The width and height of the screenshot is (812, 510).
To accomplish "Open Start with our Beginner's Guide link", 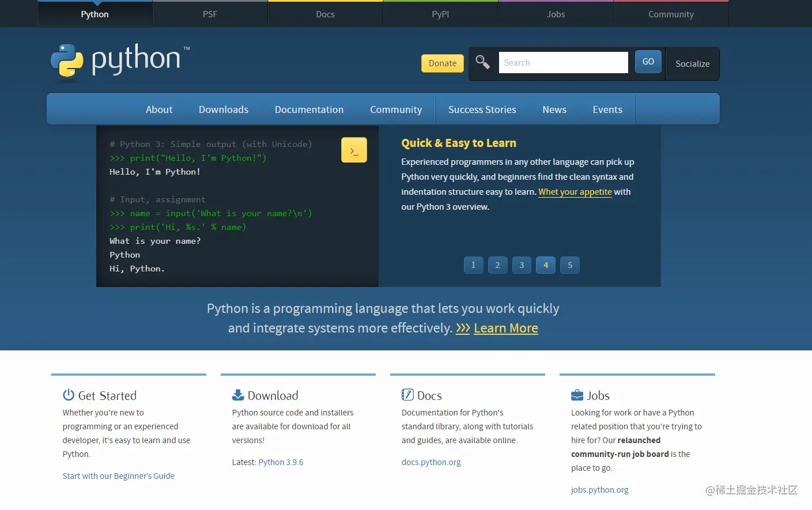I will point(119,476).
